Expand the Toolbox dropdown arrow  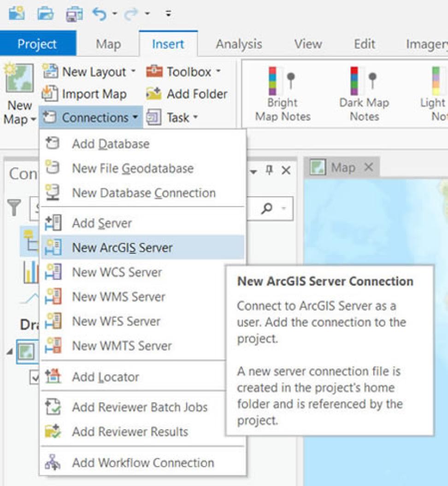click(218, 71)
